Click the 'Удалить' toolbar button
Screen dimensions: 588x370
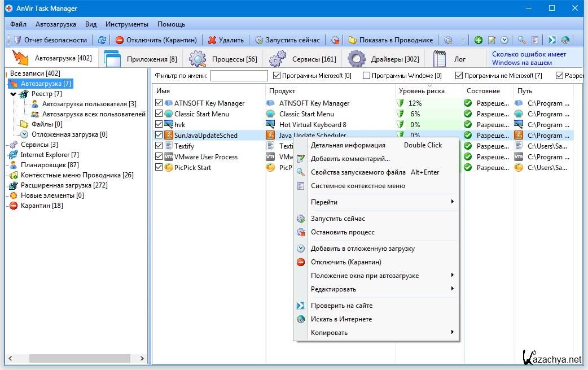226,40
